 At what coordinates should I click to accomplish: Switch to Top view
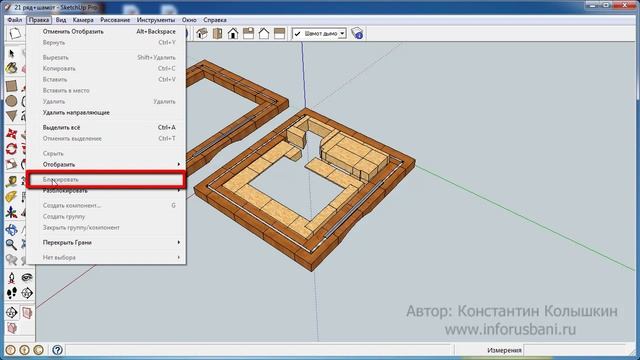218,33
